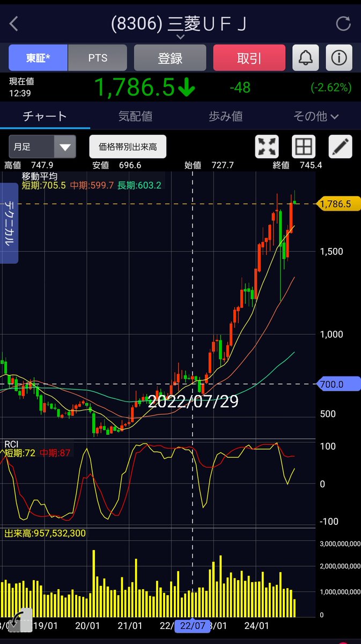Tap the 短期:705.5 moving average value
The image size is (361, 644).
[x=43, y=185]
